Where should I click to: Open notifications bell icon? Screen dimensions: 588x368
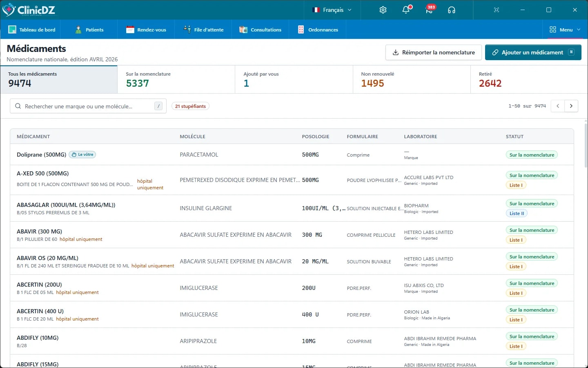(x=406, y=10)
